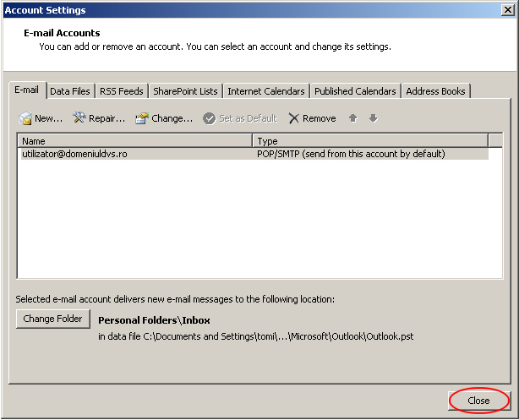Switch to the Data Files tab
Image resolution: width=519 pixels, height=420 pixels.
[70, 91]
